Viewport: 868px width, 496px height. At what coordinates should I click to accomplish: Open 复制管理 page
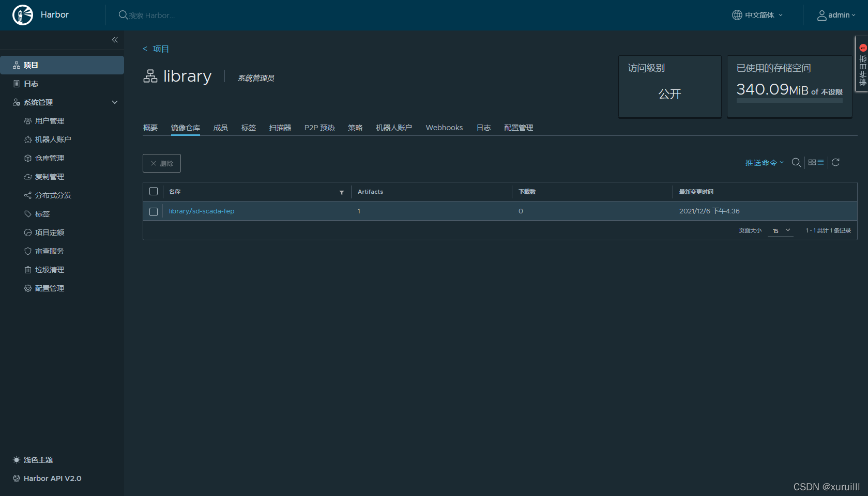(50, 177)
